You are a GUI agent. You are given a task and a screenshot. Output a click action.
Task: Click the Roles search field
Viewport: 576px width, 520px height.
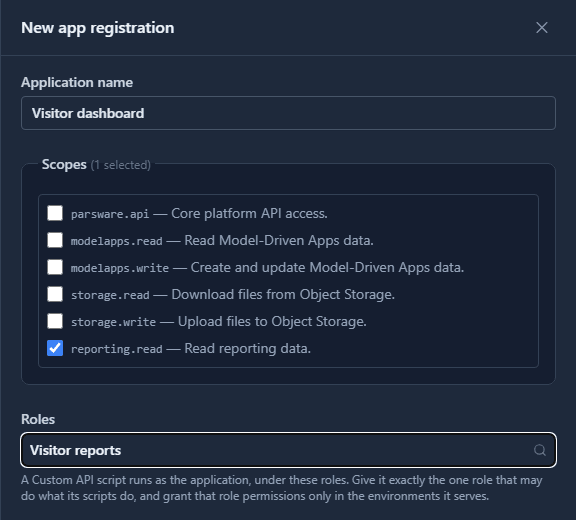point(288,450)
